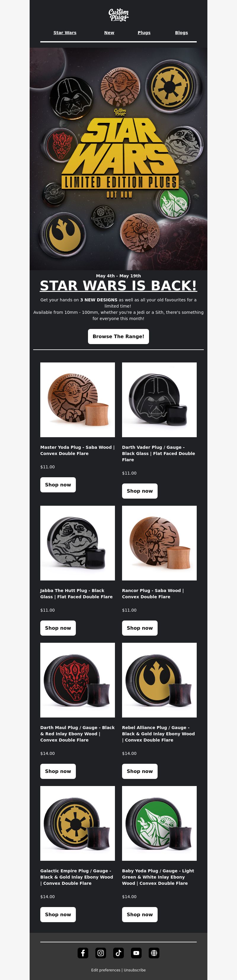Viewport: 237px width, 980px height.
Task: Open the Plugs menu link
Action: (x=144, y=33)
